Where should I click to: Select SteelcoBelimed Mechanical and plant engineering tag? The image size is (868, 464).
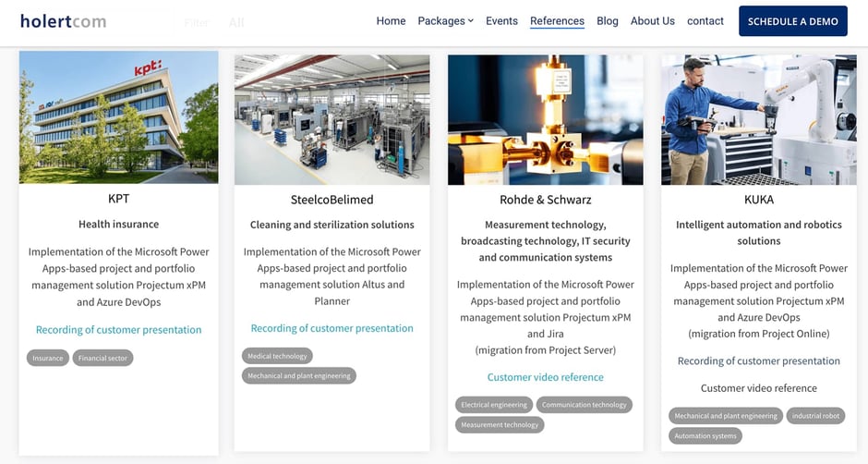pos(299,376)
